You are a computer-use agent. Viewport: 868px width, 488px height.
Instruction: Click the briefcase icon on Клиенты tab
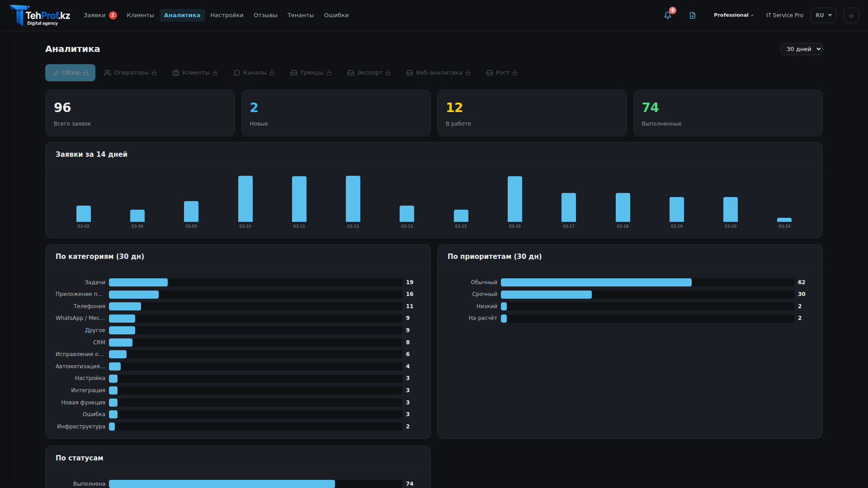point(176,73)
